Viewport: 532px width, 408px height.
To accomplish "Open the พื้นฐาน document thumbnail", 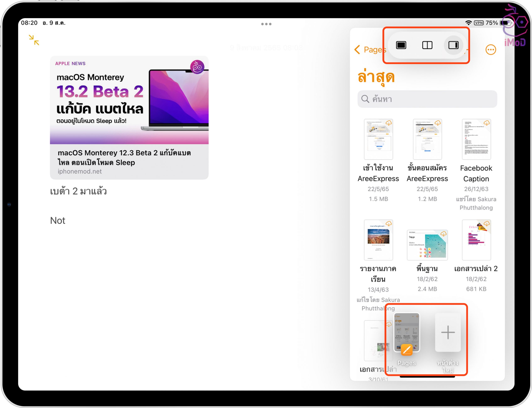I will coord(427,245).
